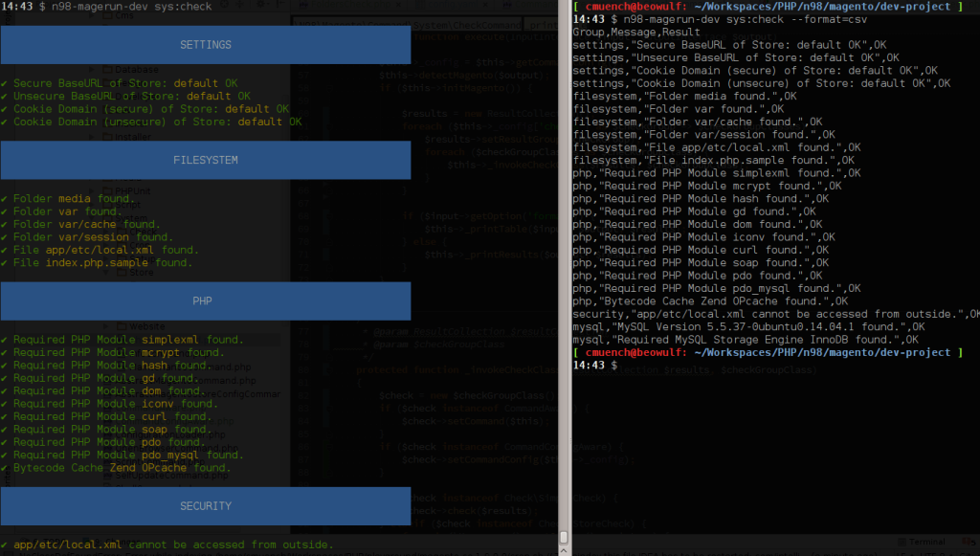Click the checkmark beside Module simplexml line
Viewport: 980px width, 556px height.
click(x=5, y=340)
